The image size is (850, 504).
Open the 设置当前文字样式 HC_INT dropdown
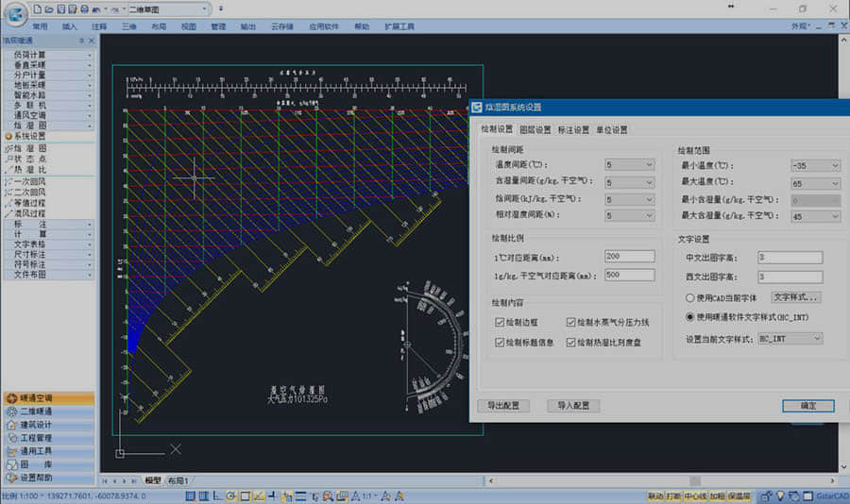[x=790, y=338]
